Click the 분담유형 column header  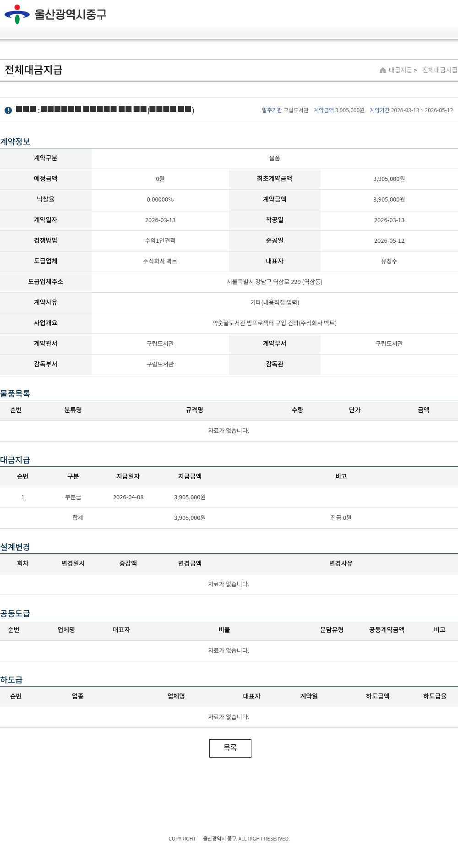click(332, 630)
